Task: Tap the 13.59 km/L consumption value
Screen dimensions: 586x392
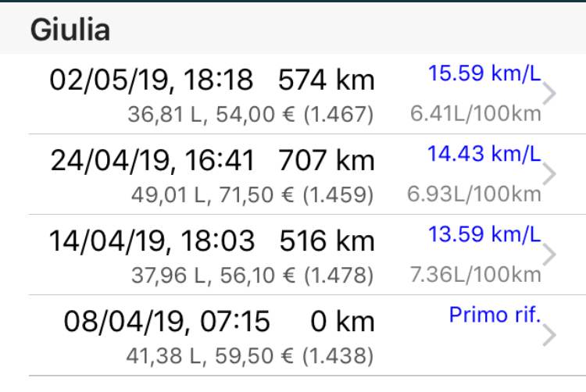Action: (x=484, y=234)
